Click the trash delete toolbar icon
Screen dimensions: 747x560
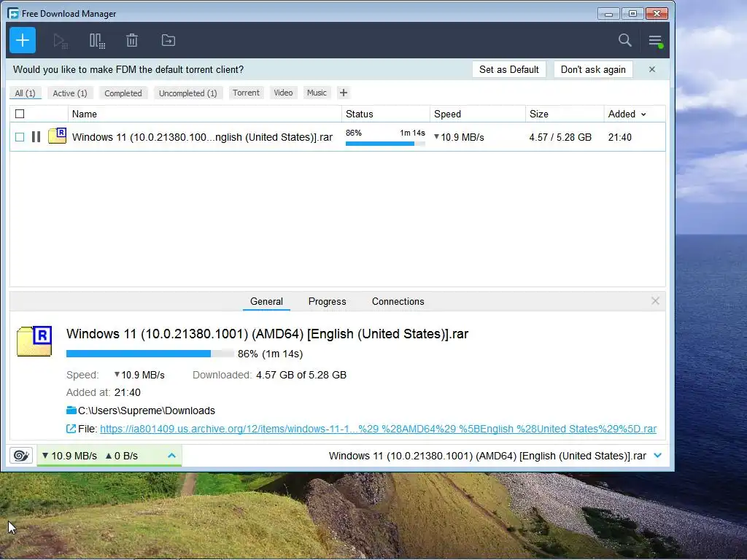[132, 41]
